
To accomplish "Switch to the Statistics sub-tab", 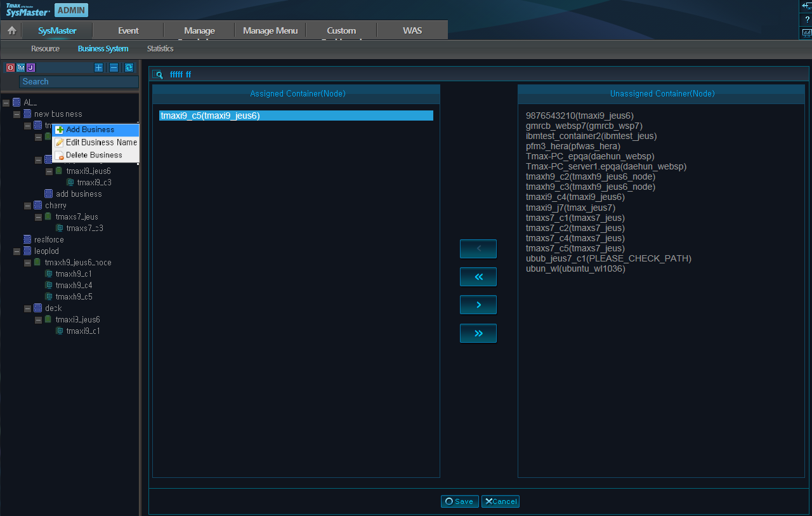I will [160, 49].
